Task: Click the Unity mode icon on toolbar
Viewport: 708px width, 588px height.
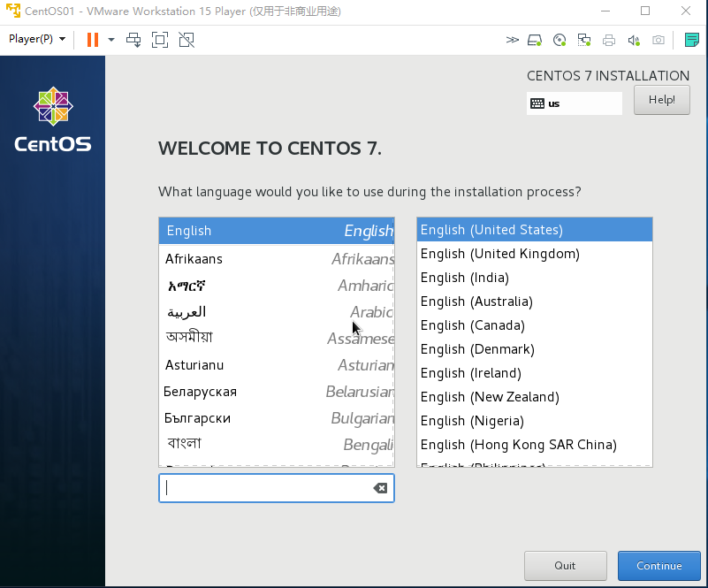Action: coord(186,40)
